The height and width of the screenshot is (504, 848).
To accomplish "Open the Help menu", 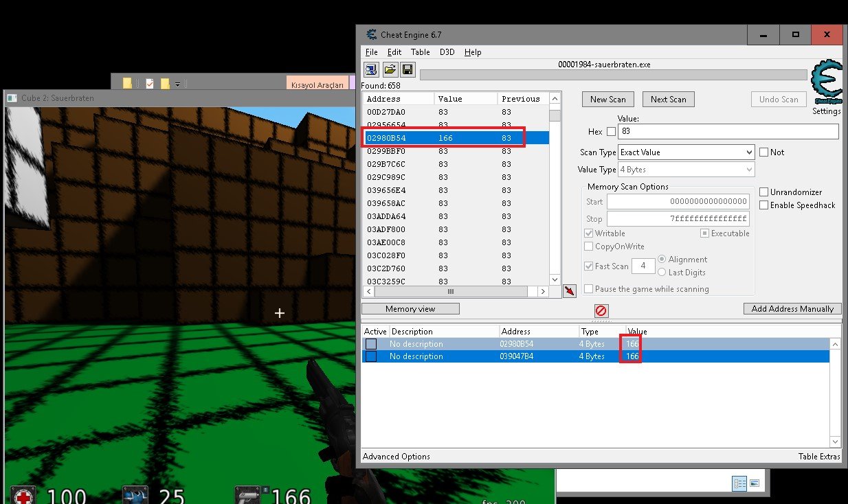I will click(473, 52).
